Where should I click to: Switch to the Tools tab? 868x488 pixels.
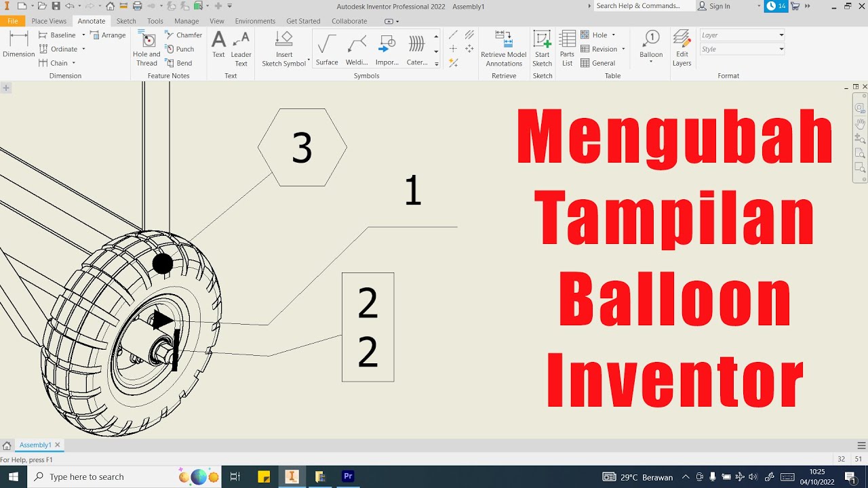[155, 21]
